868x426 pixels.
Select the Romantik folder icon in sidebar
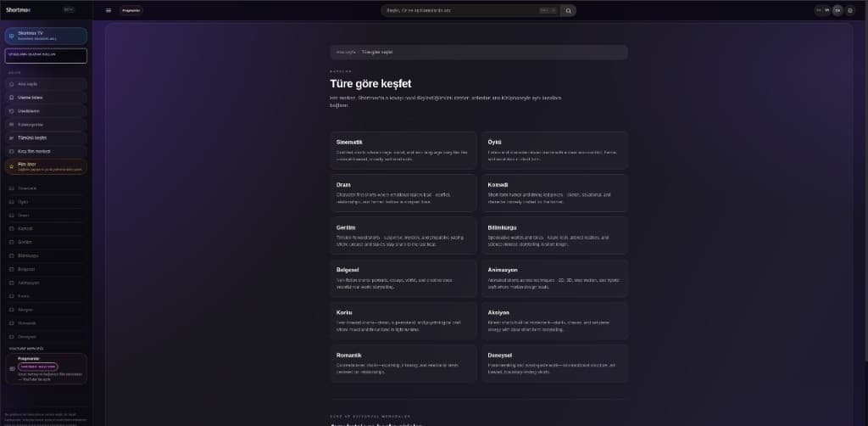[12, 323]
